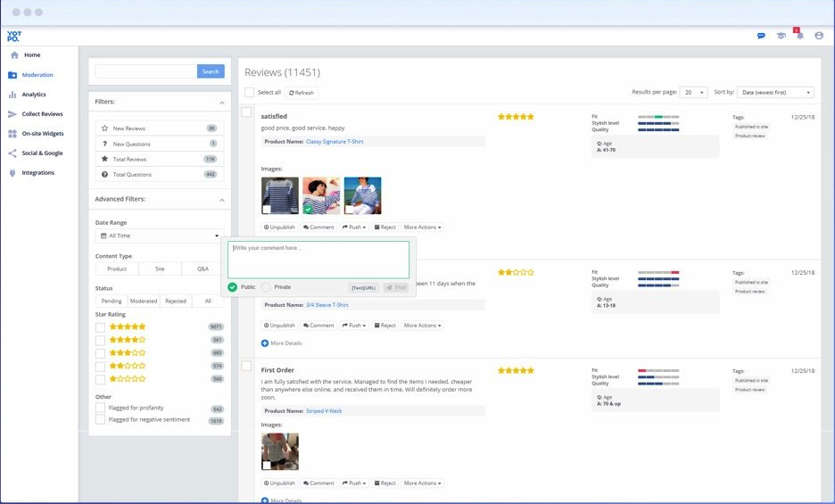Viewport: 835px width, 504px height.
Task: Open the graduation cap academy icon
Action: click(x=781, y=36)
